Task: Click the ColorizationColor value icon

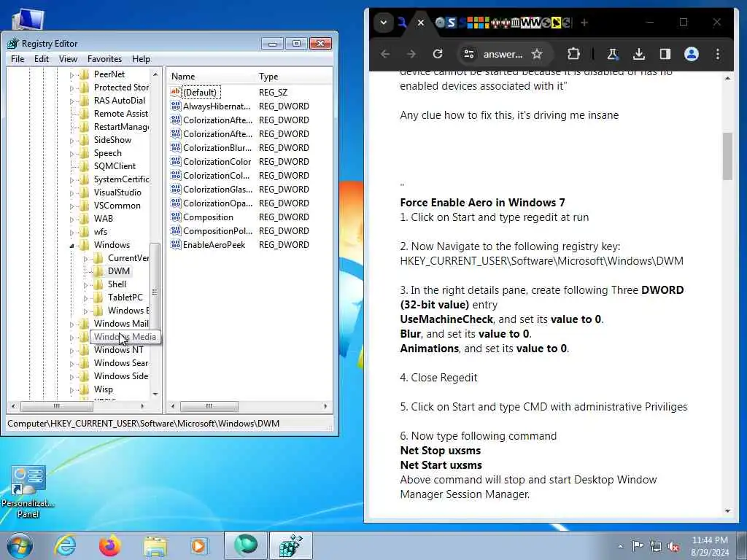Action: (175, 161)
